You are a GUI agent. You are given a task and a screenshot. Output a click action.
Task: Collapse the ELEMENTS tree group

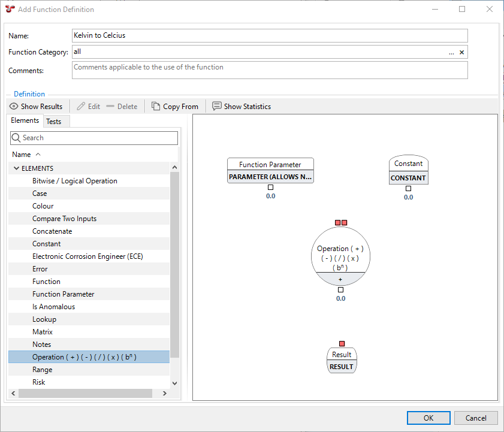pos(16,168)
